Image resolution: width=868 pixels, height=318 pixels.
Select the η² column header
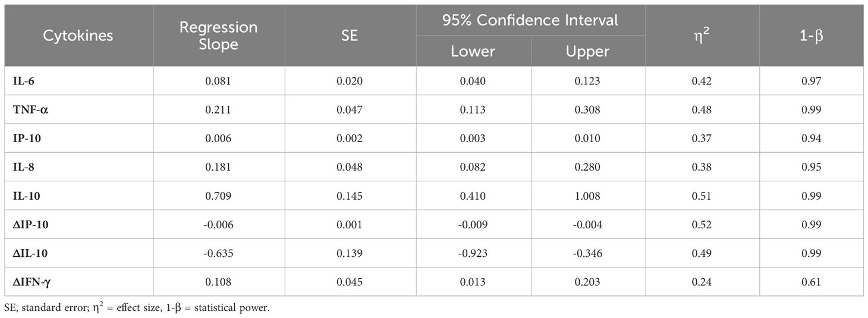click(702, 36)
